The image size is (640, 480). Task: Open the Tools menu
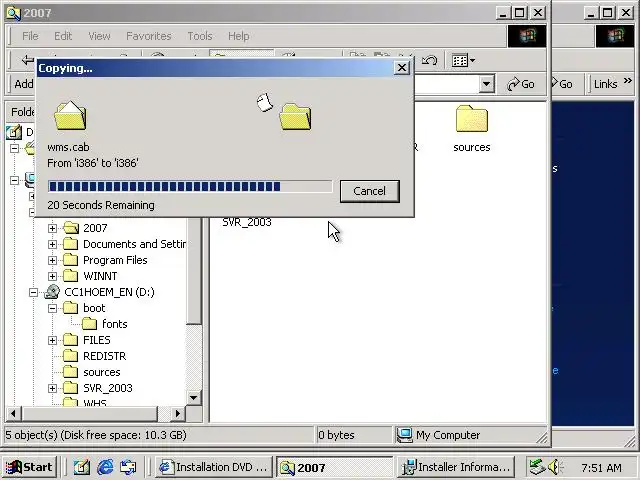point(200,36)
